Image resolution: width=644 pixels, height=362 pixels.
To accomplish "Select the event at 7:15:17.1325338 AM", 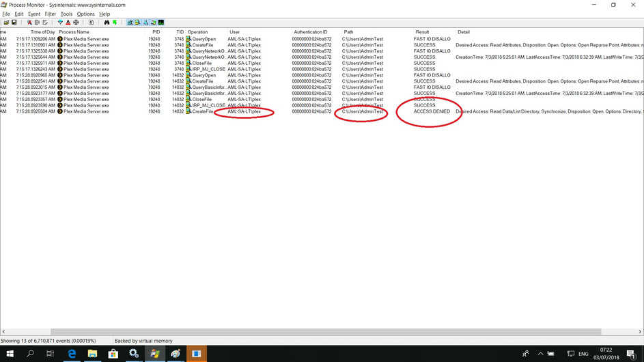I will click(322, 51).
